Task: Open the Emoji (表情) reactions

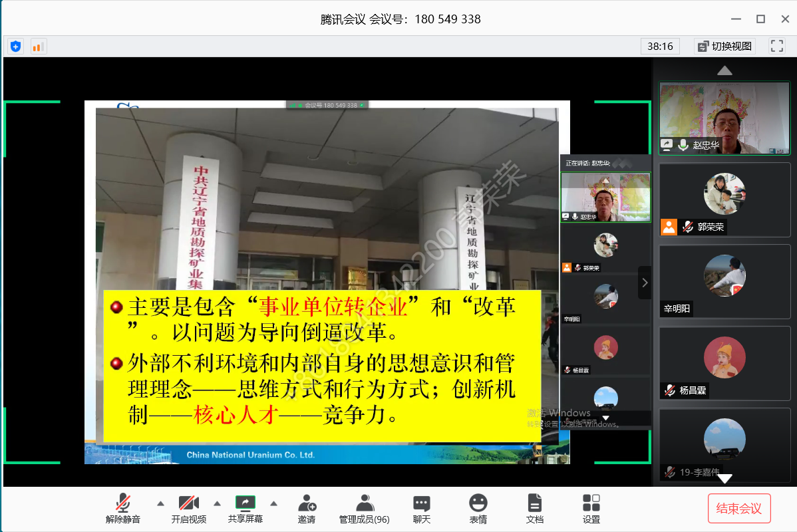Action: click(478, 509)
